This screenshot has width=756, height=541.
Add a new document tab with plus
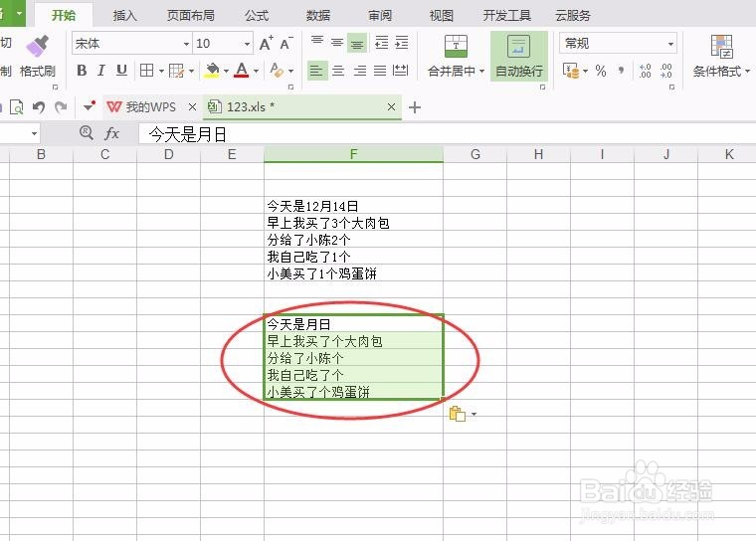[415, 107]
